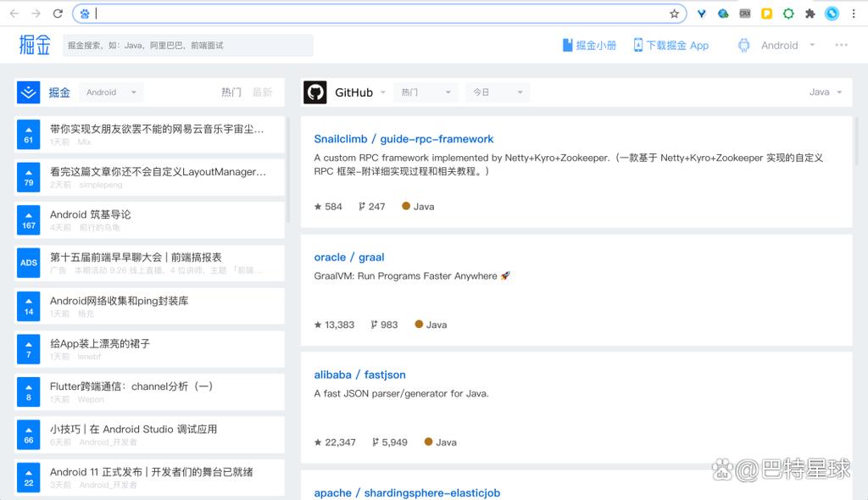Open the Java language dropdown
This screenshot has height=500, width=868.
tap(824, 92)
